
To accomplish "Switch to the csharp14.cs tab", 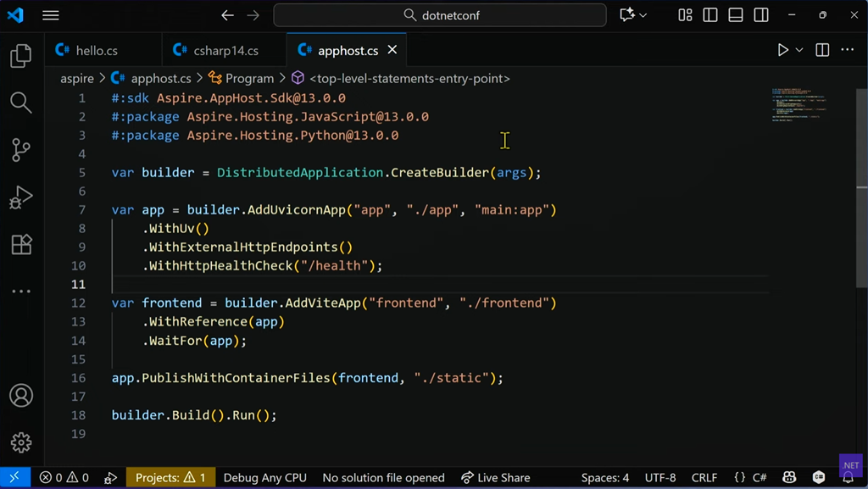I will (x=225, y=51).
